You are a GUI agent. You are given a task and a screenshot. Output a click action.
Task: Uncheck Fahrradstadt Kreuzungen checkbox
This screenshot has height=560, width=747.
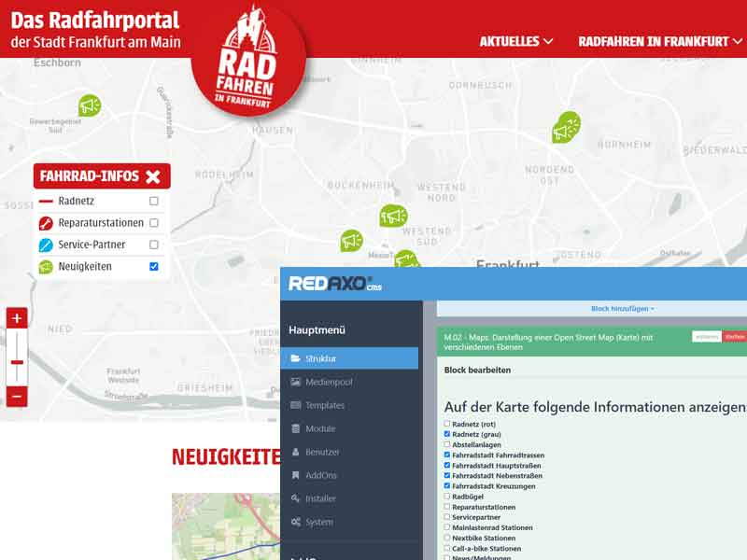447,485
